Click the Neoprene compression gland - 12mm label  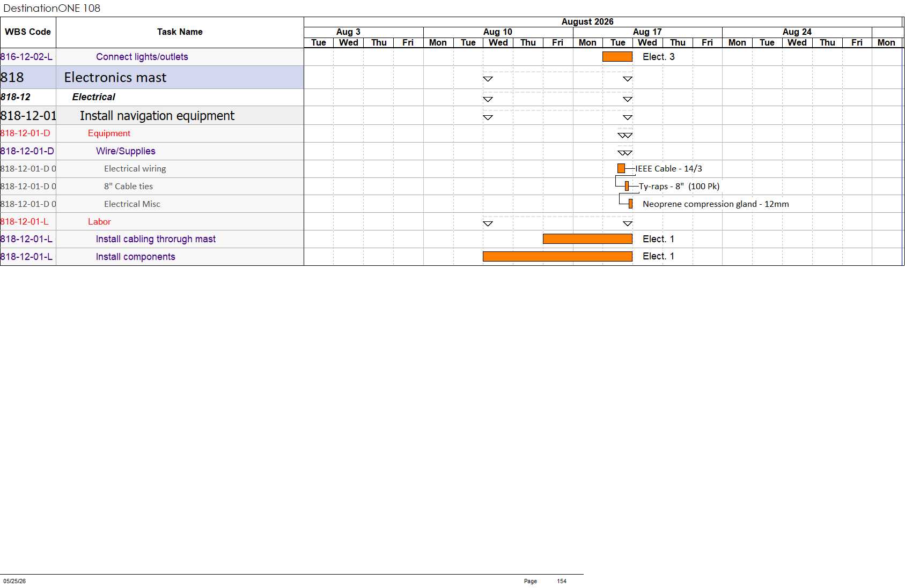click(716, 204)
